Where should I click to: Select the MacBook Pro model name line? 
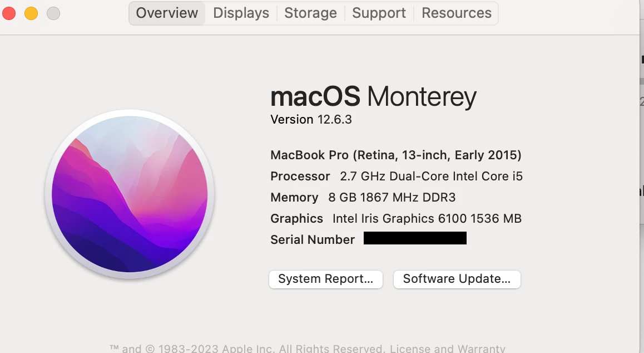(396, 155)
